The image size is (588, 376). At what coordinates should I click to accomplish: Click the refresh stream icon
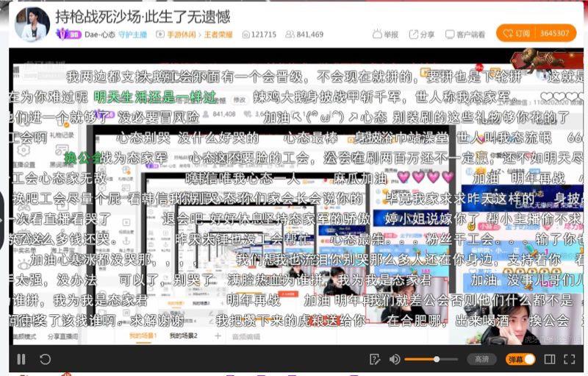pos(45,359)
